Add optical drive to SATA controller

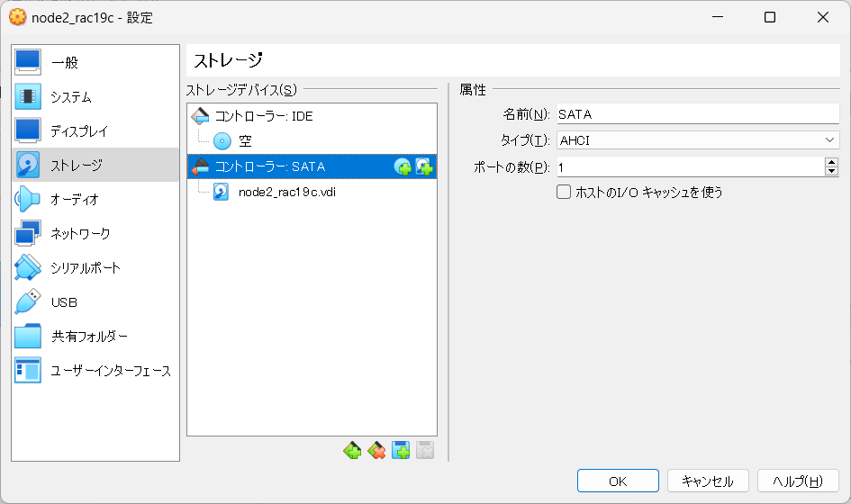coord(403,166)
